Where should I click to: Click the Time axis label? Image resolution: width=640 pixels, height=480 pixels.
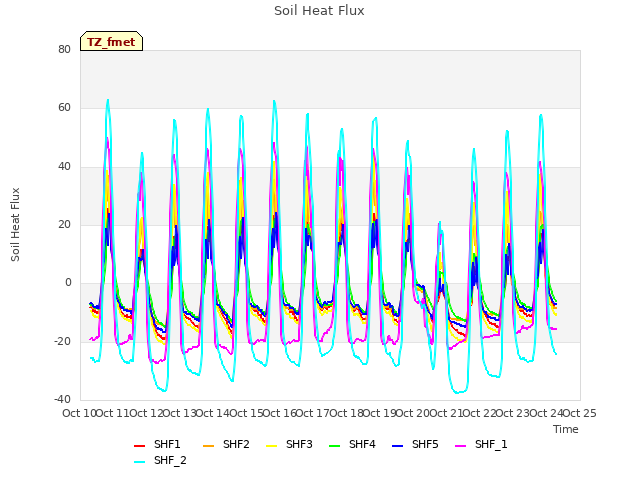click(566, 429)
